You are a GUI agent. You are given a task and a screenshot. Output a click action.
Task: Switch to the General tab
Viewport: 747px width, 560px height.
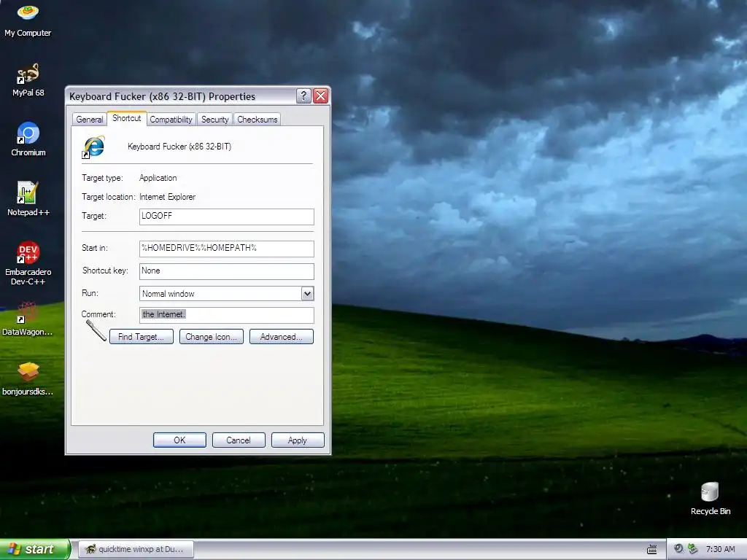(89, 120)
